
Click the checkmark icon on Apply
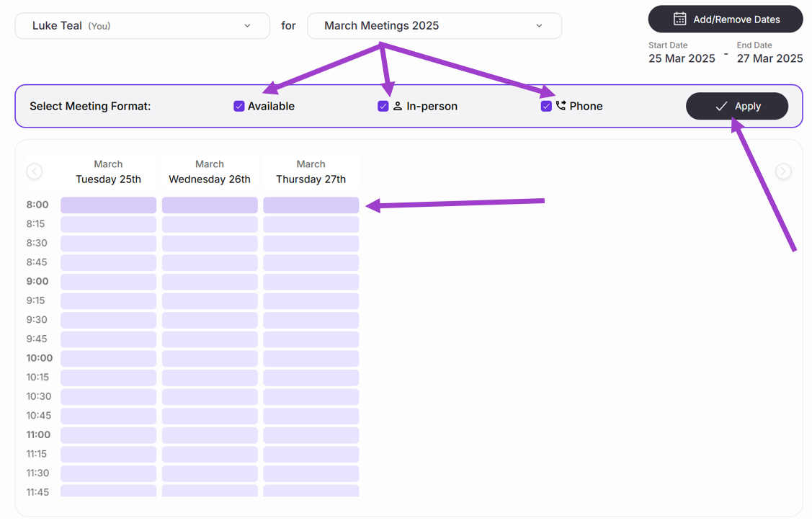[721, 106]
